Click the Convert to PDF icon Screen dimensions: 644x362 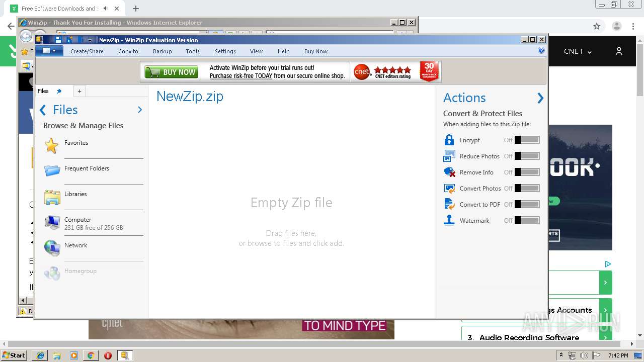click(449, 204)
